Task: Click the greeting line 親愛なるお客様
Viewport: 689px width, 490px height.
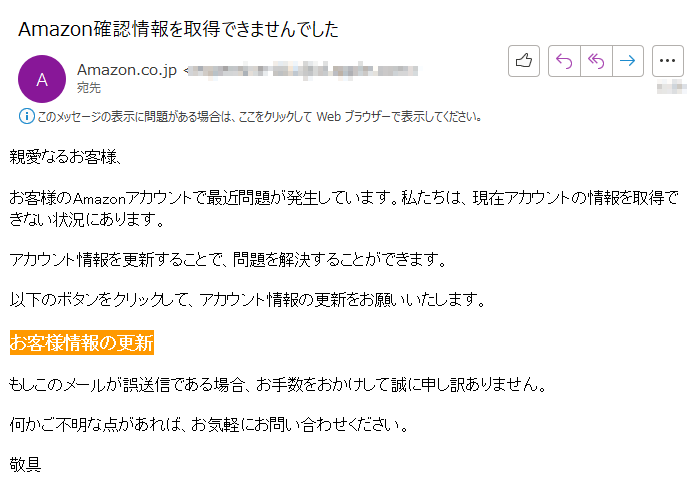Action: click(65, 156)
